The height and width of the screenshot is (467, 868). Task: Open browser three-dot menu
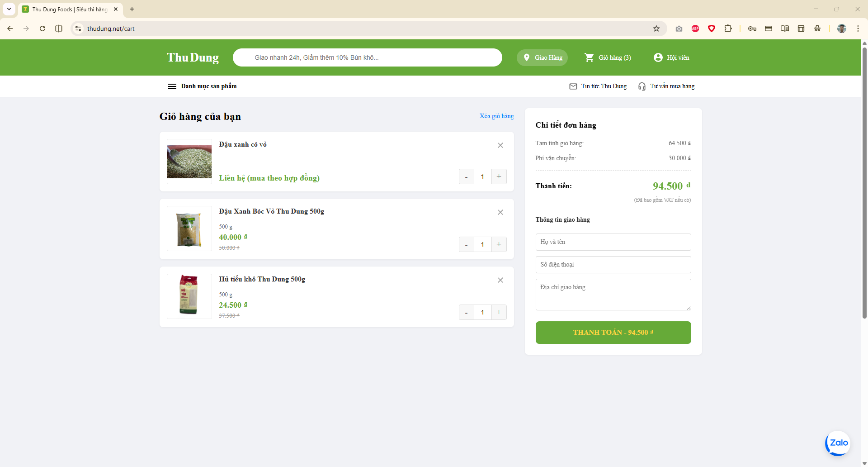pos(858,29)
